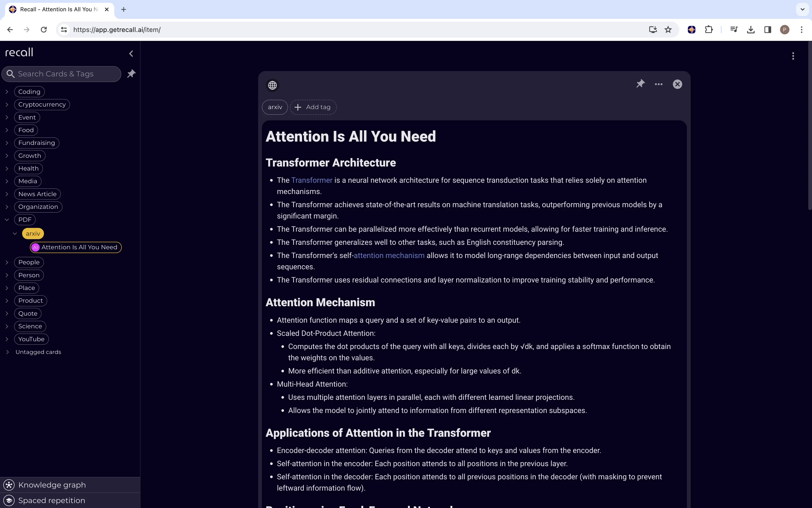Click the globe source icon on the card
Screen dimensions: 812x508
click(272, 85)
